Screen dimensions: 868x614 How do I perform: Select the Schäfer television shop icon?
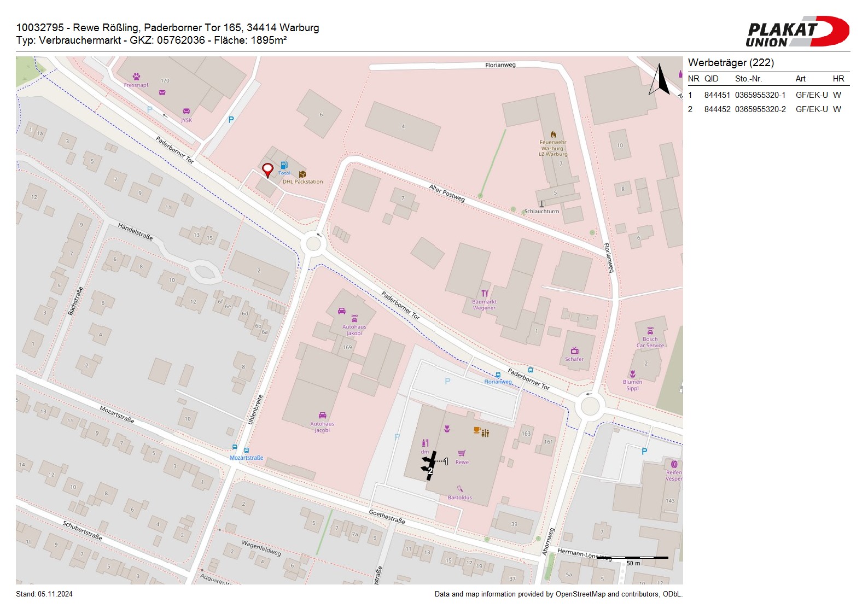pyautogui.click(x=574, y=351)
